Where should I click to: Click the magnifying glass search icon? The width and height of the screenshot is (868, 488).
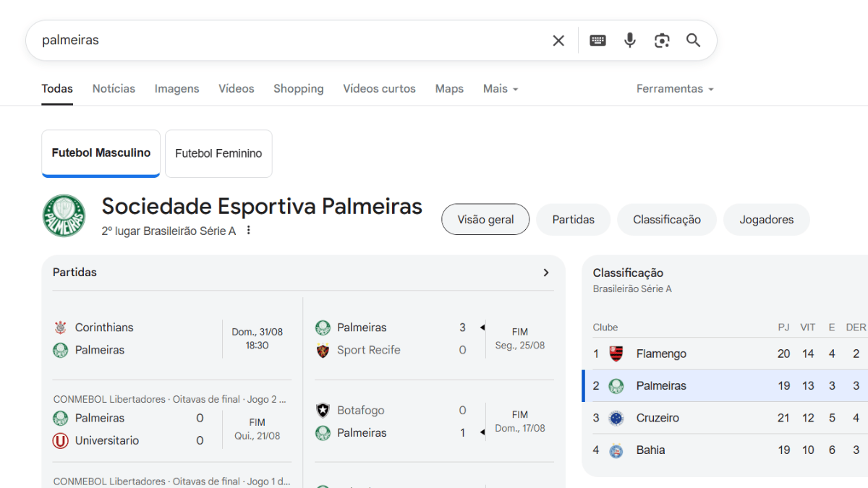(694, 40)
